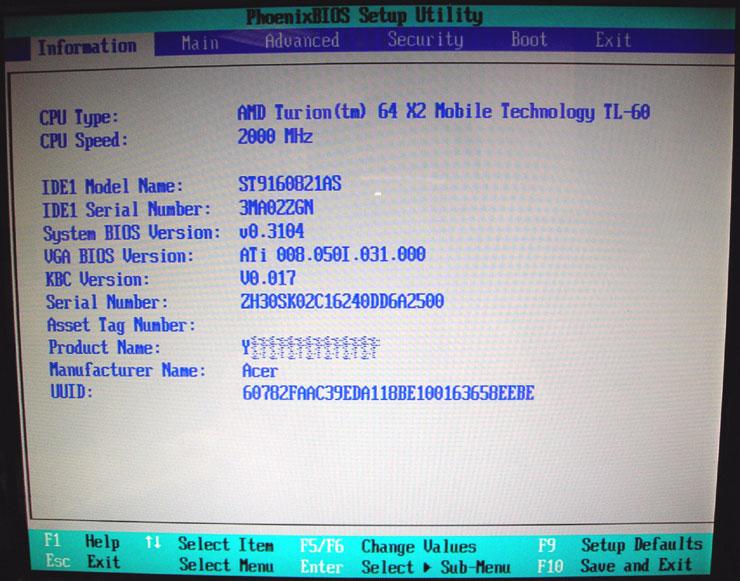Viewport: 740px width, 581px height.
Task: Select the Product Name label
Action: click(104, 347)
